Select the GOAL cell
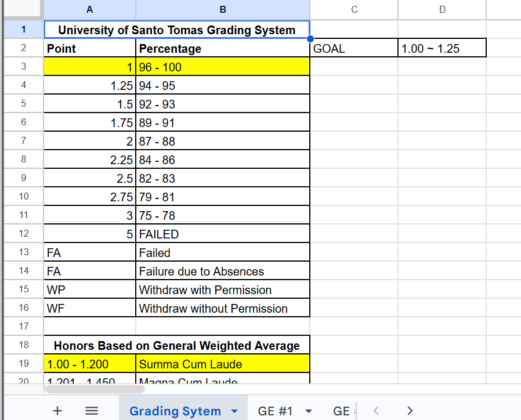 click(354, 49)
